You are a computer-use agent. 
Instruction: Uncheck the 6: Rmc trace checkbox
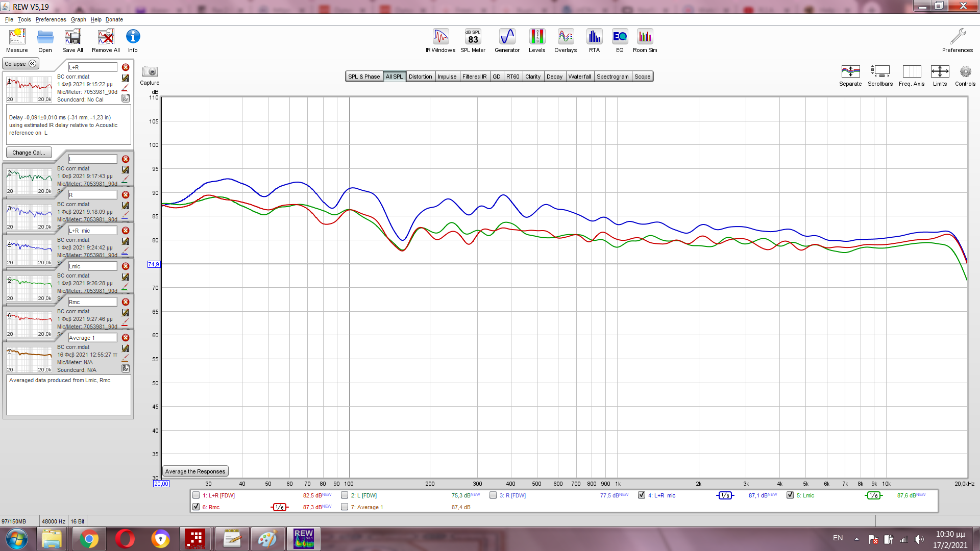pos(196,507)
